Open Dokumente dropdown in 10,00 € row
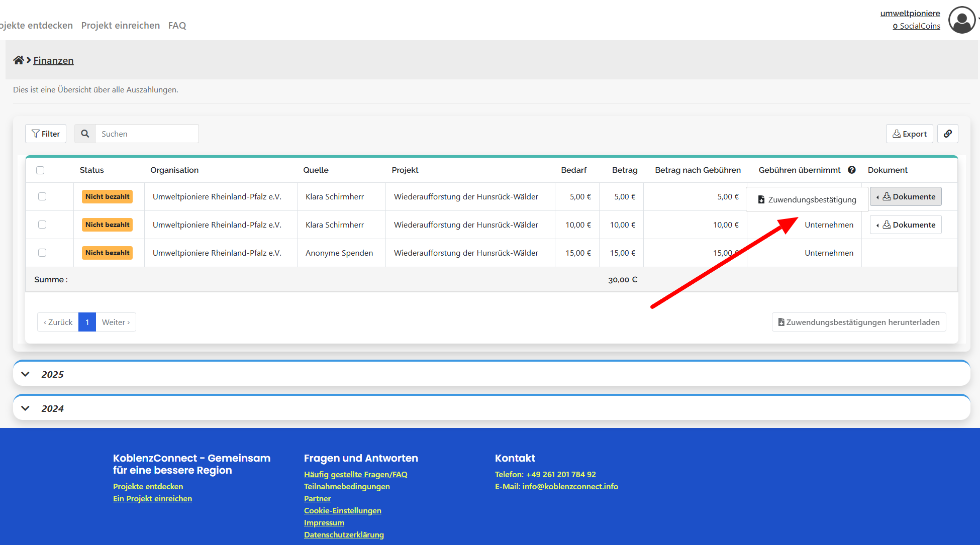Screen dimensions: 980x545 click(x=906, y=225)
